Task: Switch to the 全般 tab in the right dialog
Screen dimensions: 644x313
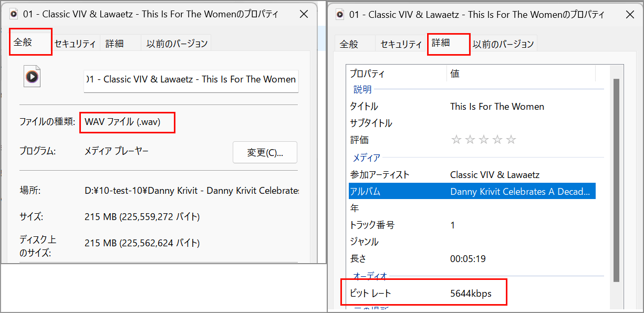Action: click(349, 44)
